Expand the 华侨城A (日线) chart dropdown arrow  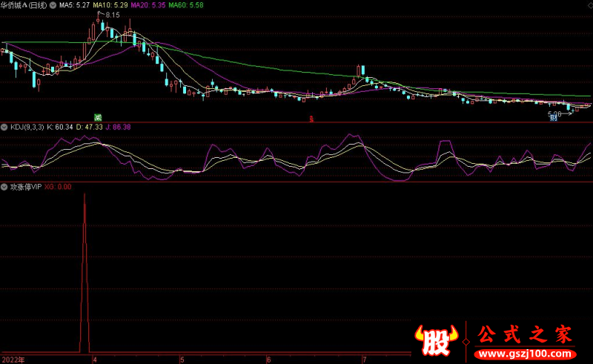53,5
